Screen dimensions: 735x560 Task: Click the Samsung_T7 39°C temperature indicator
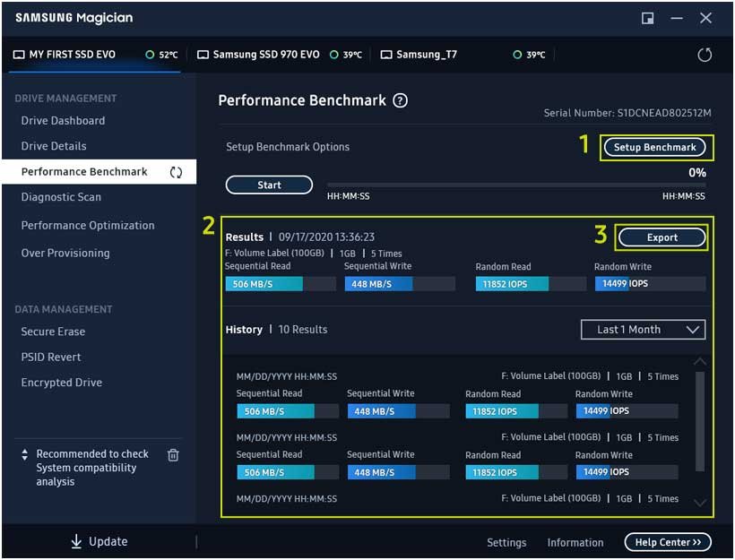[x=529, y=55]
